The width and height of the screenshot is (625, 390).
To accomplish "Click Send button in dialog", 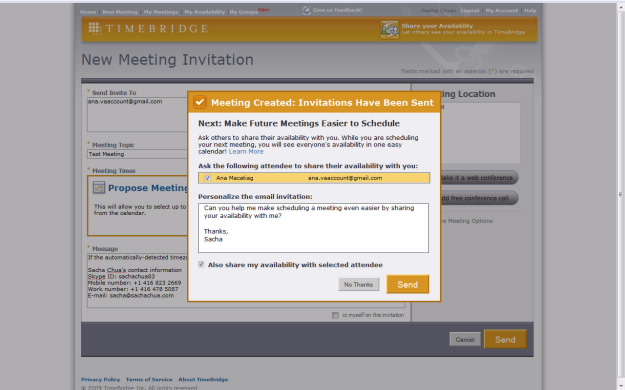I will [408, 284].
